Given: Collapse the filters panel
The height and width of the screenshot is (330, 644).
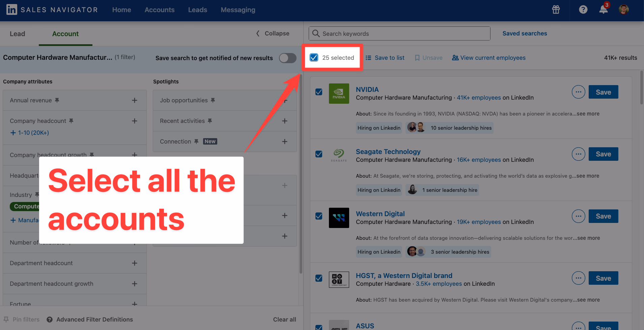Looking at the screenshot, I should pyautogui.click(x=273, y=33).
